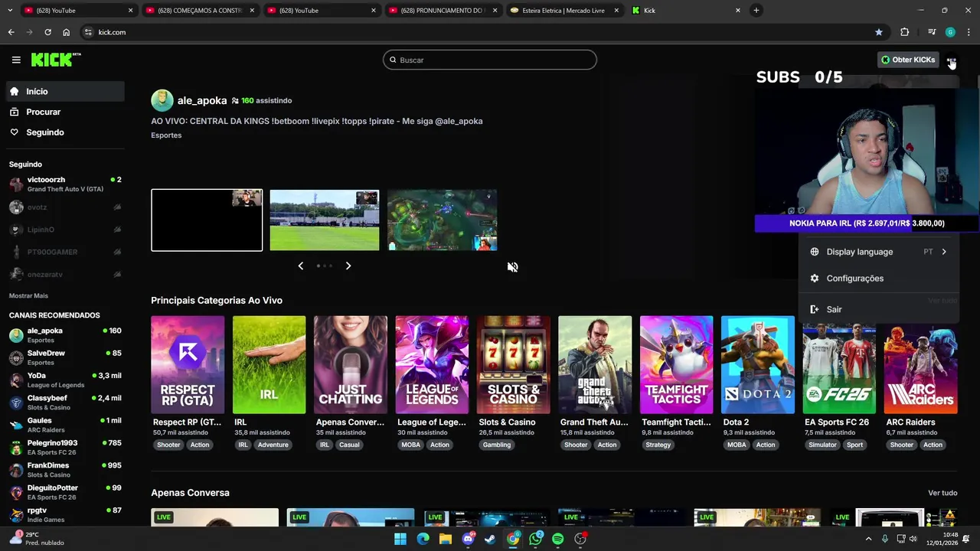
Task: Open WhatsApp from the taskbar
Action: [535, 539]
